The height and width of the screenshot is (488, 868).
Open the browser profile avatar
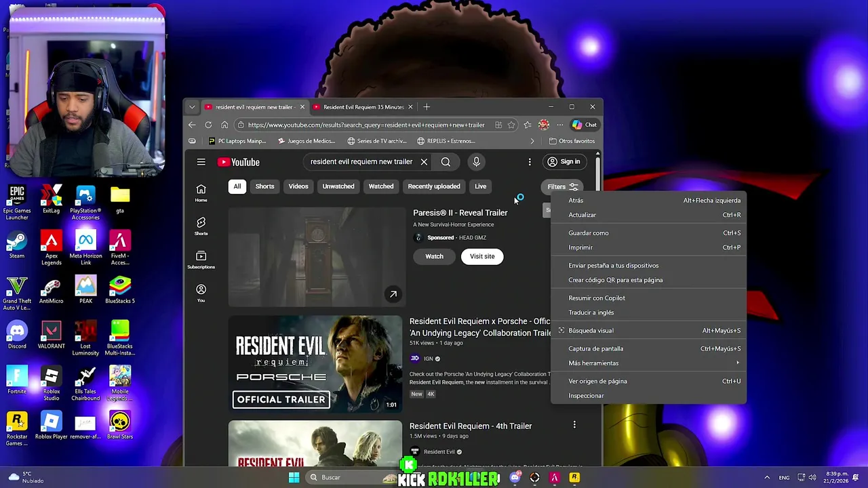coord(544,125)
